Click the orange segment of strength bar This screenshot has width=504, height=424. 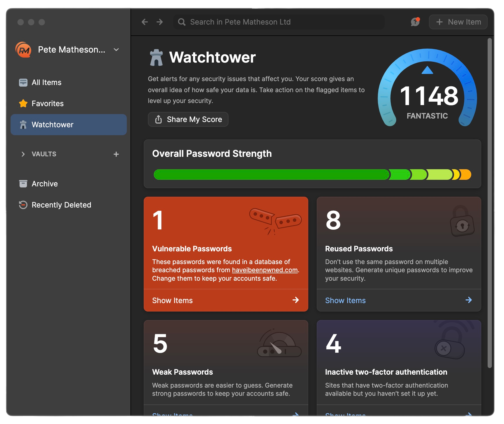point(466,175)
